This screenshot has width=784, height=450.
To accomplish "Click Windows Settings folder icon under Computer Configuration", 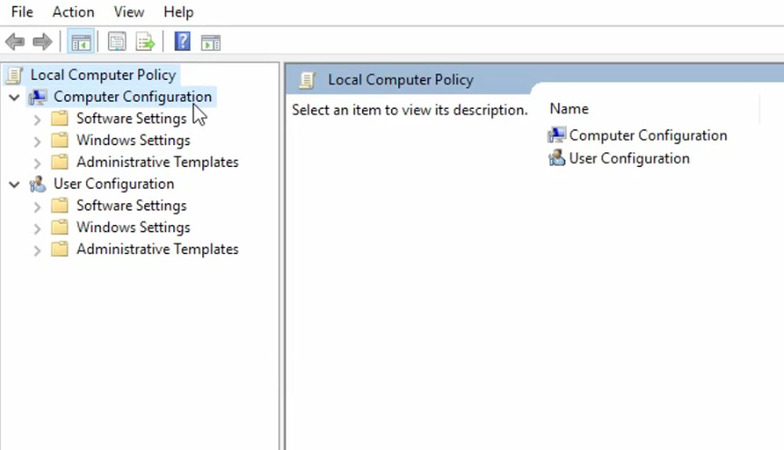I will point(60,140).
